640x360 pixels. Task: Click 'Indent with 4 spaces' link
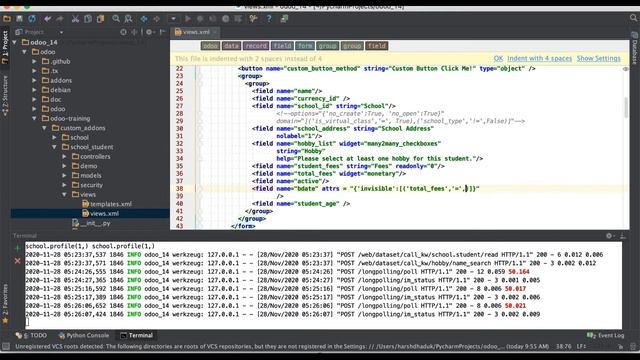click(x=539, y=58)
